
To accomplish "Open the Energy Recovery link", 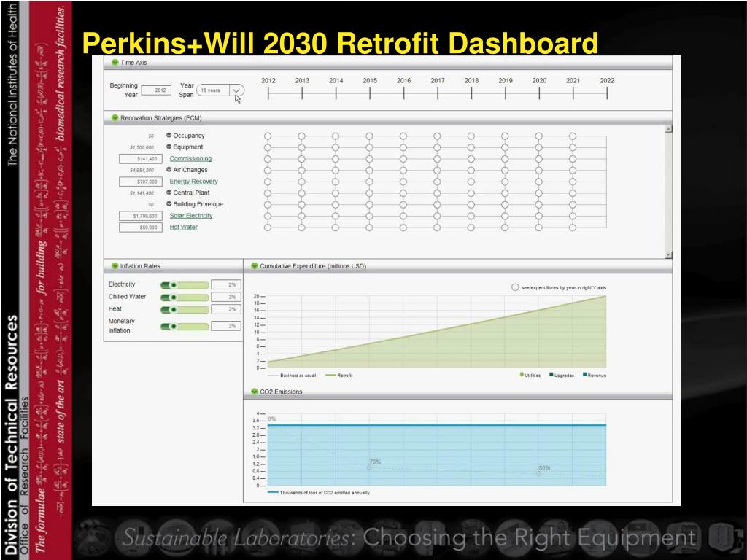I will [x=193, y=182].
